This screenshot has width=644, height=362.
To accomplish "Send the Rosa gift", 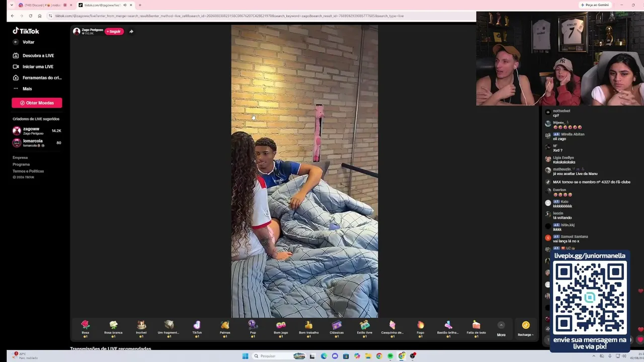I will pos(86,328).
